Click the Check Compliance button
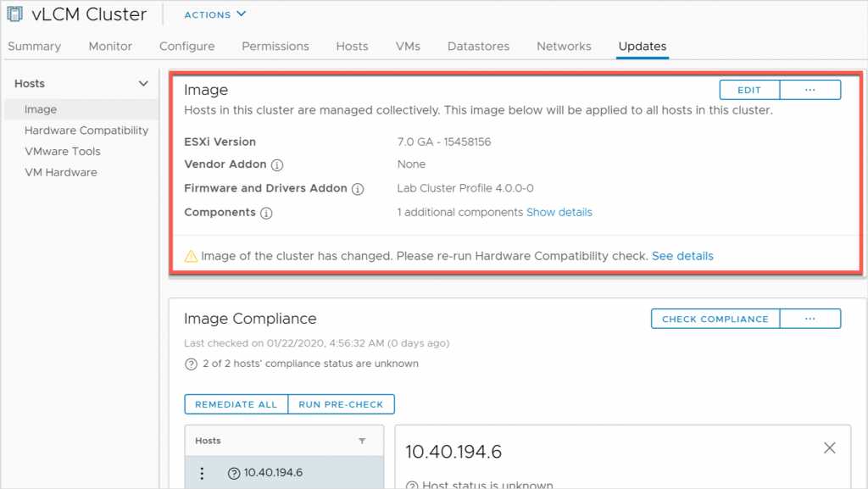The image size is (868, 489). coord(714,319)
